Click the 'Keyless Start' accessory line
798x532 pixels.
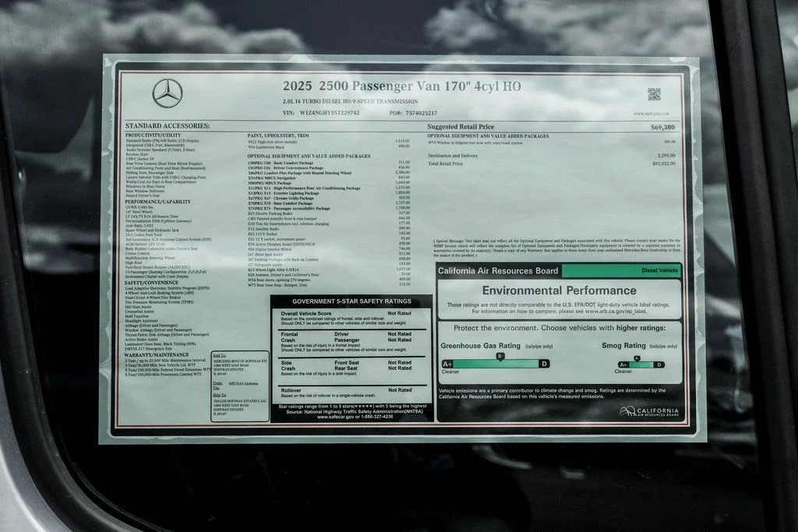coord(137,154)
